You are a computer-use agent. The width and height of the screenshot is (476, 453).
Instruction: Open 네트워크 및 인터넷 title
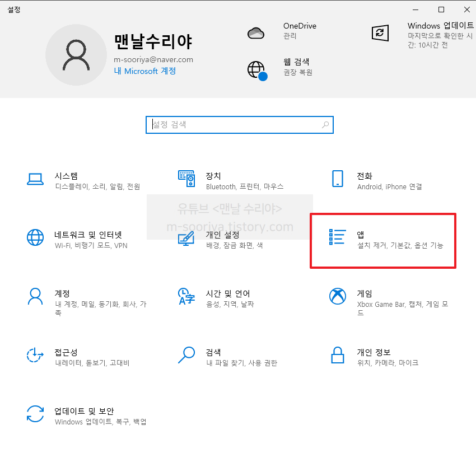click(88, 235)
